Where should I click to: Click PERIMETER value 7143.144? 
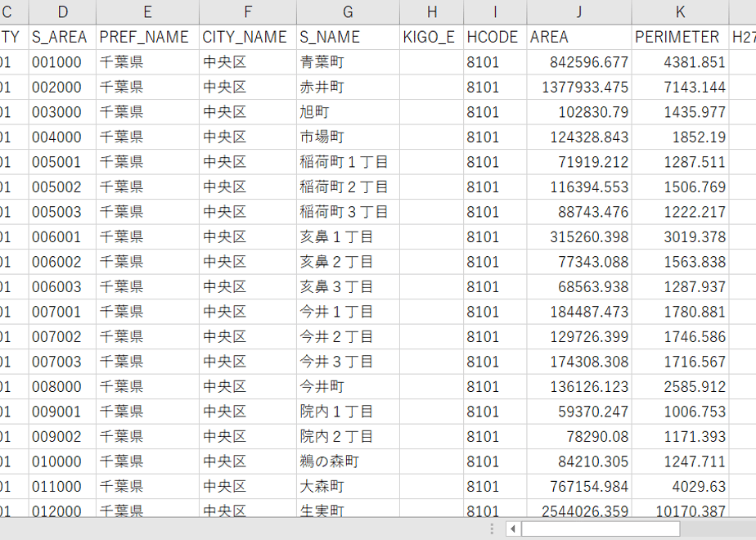(680, 88)
